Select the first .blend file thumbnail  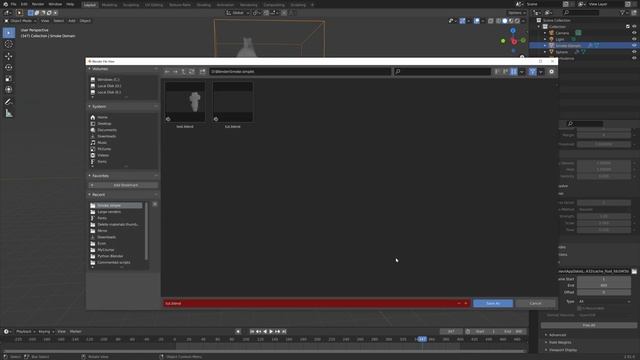185,102
